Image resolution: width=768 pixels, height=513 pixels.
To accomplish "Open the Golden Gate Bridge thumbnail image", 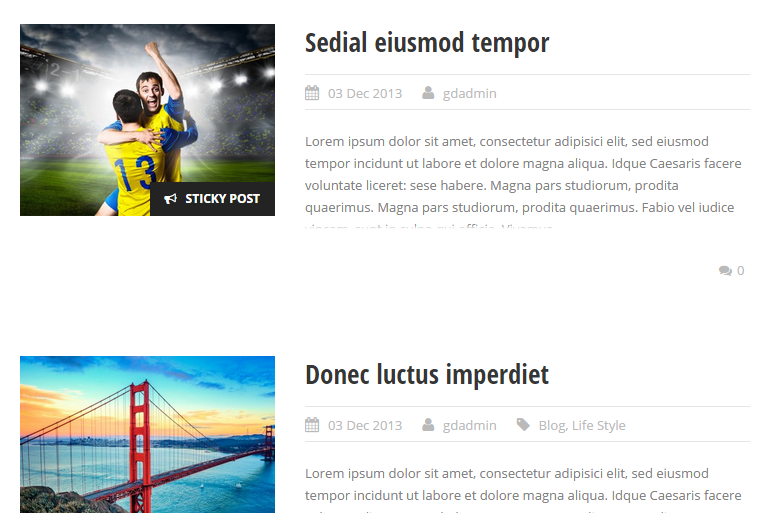I will tap(147, 435).
